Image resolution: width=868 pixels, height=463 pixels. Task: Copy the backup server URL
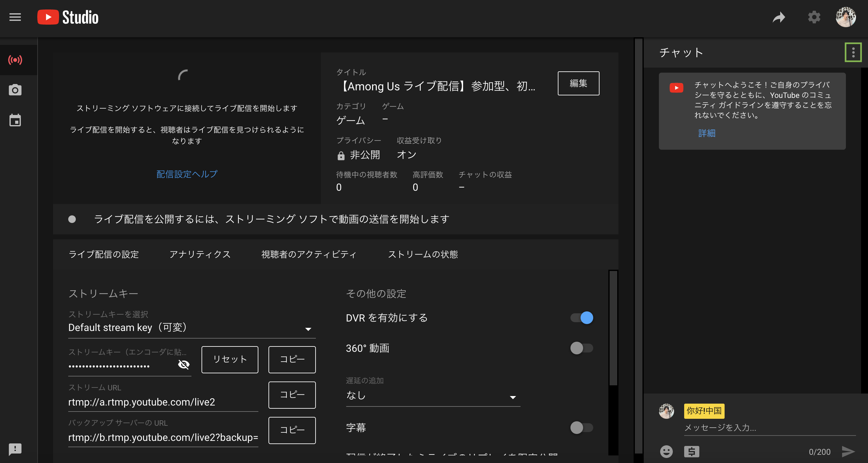point(292,430)
